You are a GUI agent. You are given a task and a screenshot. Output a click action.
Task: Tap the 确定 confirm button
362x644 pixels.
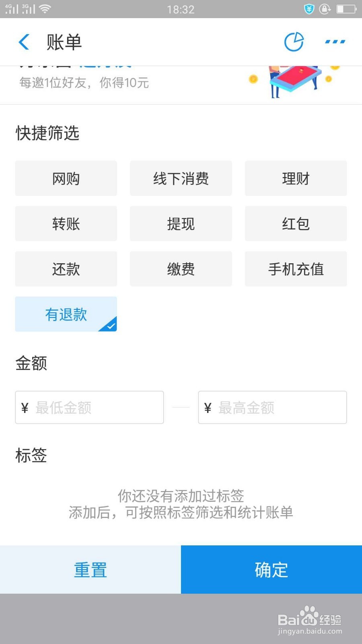[x=271, y=570]
